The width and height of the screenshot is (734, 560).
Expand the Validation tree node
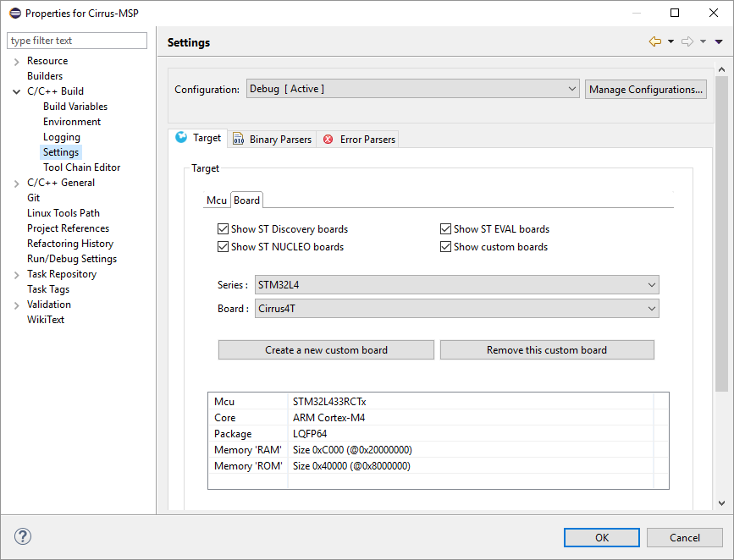coord(16,305)
